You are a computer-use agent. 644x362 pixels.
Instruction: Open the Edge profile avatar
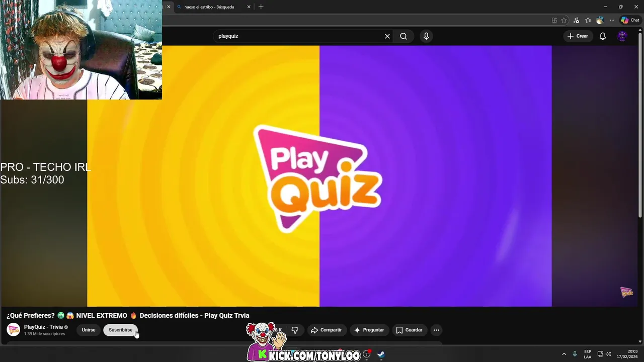point(600,20)
